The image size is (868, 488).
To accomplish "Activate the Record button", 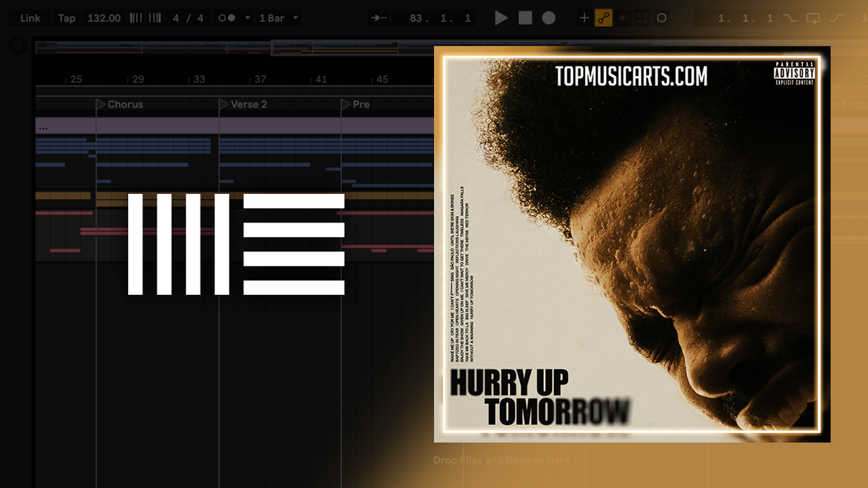I will pyautogui.click(x=550, y=17).
